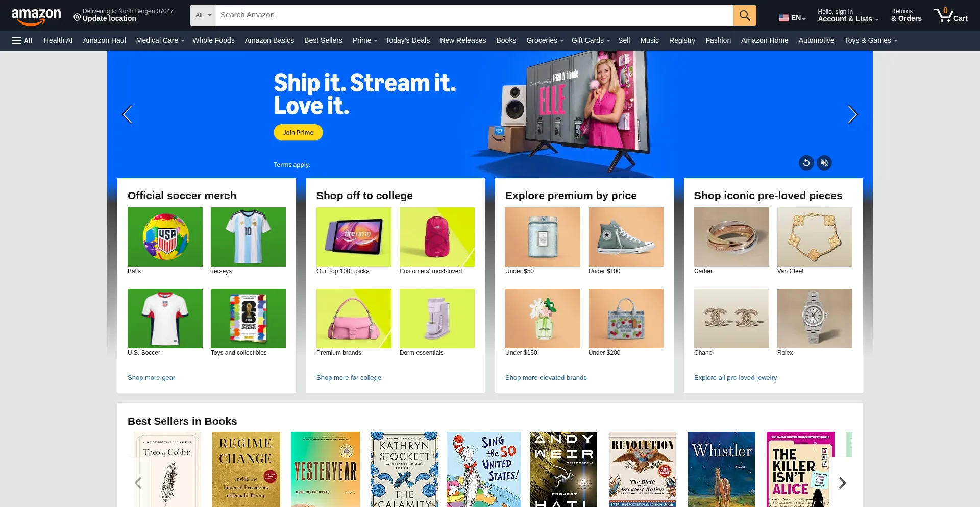Open Best Sellers page

pyautogui.click(x=323, y=41)
